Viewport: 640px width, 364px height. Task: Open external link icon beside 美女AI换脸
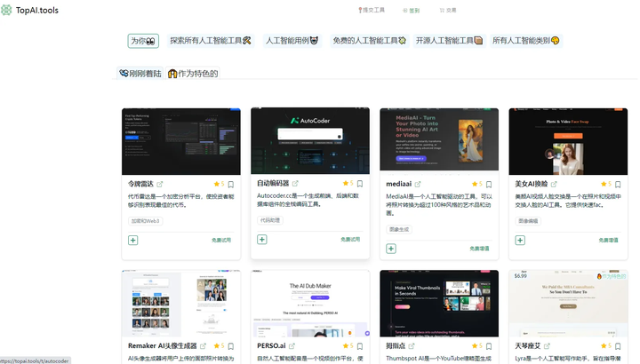[554, 185]
